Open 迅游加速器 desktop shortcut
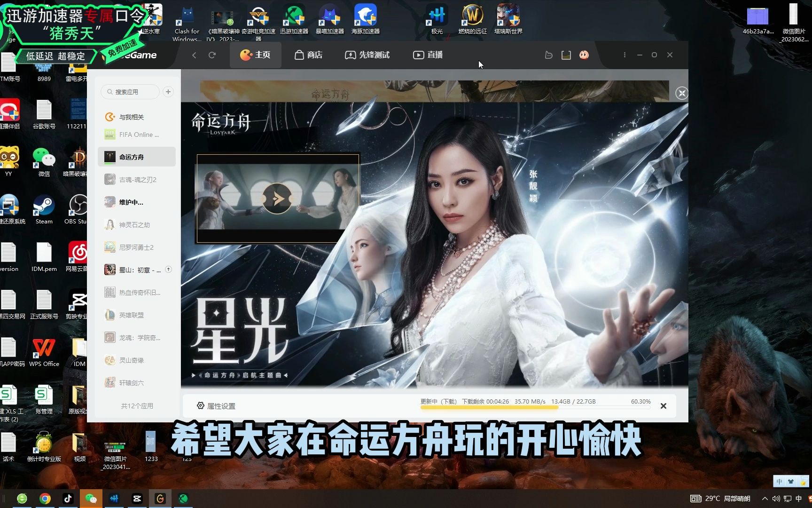This screenshot has height=508, width=812. point(294,19)
